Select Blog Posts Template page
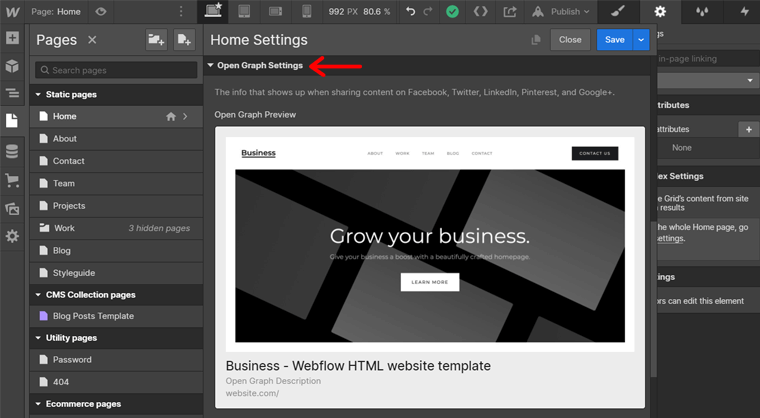The image size is (760, 418). click(116, 316)
